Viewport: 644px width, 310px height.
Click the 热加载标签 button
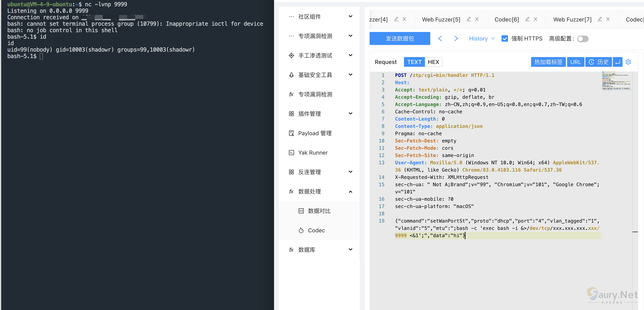[x=548, y=62]
